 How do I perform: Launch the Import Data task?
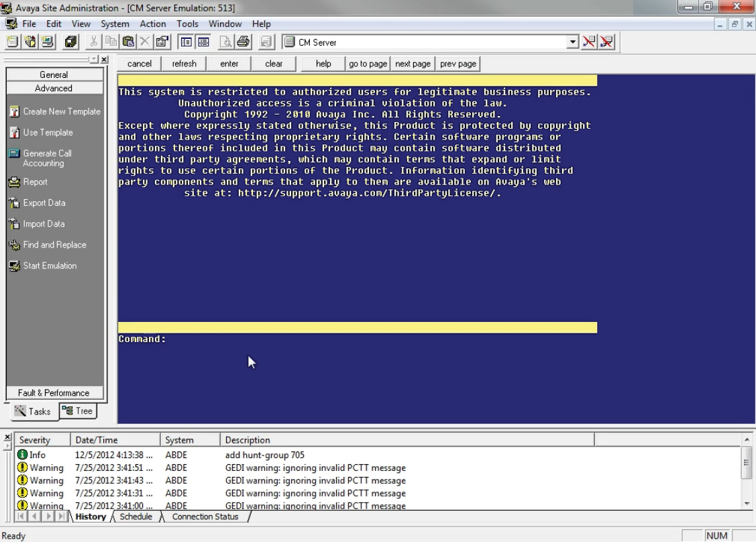click(37, 224)
